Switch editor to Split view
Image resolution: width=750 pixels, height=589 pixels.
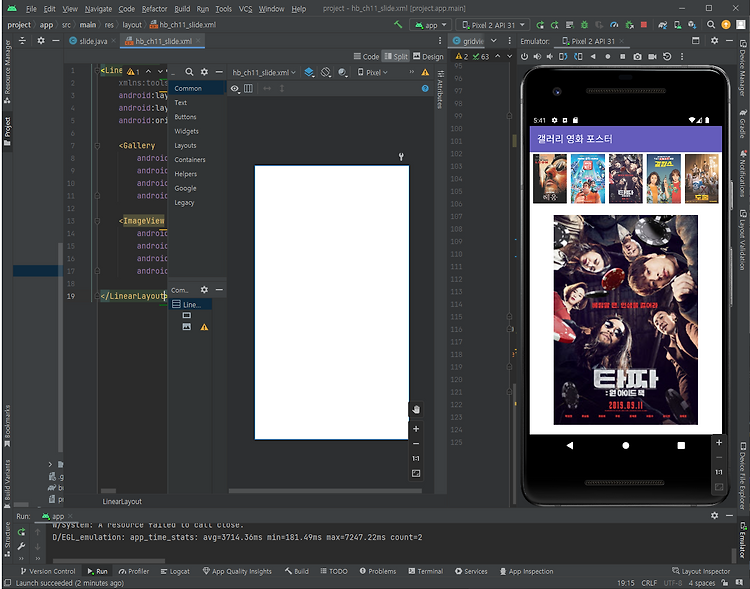(396, 56)
